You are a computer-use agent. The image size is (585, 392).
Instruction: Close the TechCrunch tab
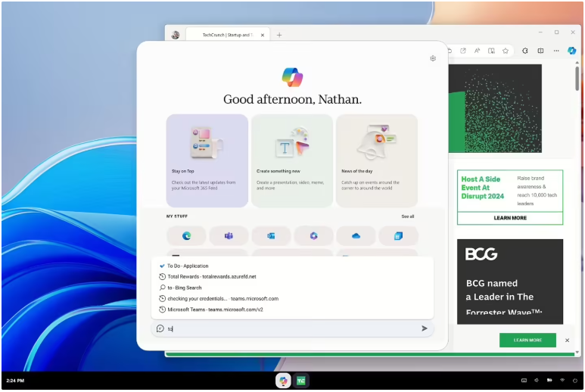pos(263,35)
